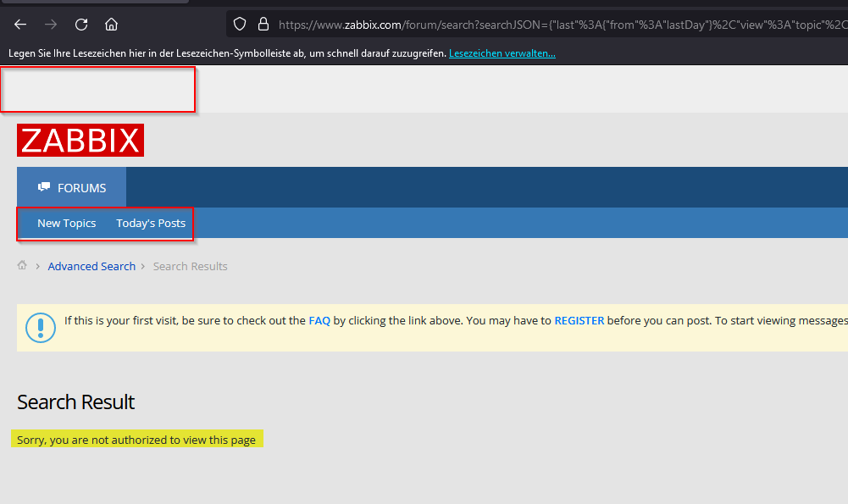Select the highlighted authorization error message

[x=136, y=440]
